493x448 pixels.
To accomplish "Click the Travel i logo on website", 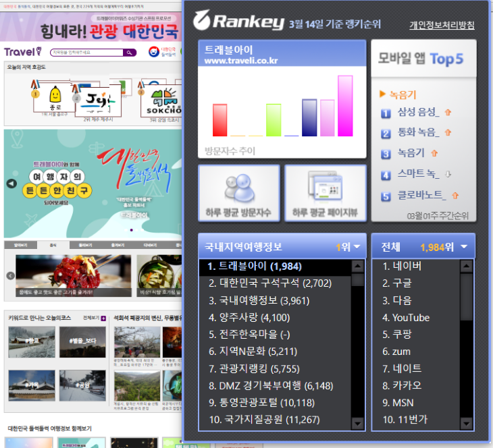I will pyautogui.click(x=23, y=51).
